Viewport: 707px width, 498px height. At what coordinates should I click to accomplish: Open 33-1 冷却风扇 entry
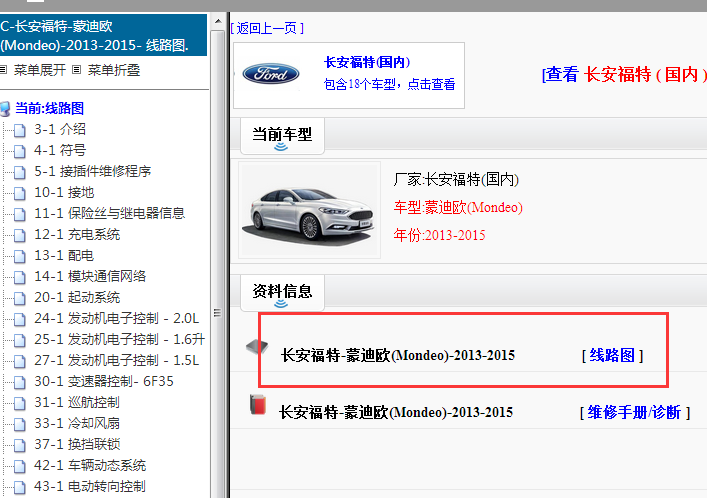pyautogui.click(x=77, y=423)
